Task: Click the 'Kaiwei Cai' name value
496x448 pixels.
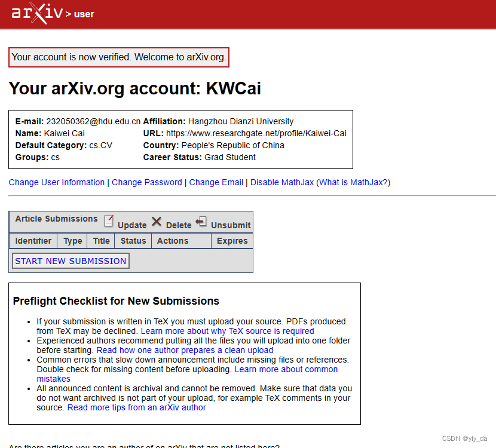Action: (x=64, y=133)
